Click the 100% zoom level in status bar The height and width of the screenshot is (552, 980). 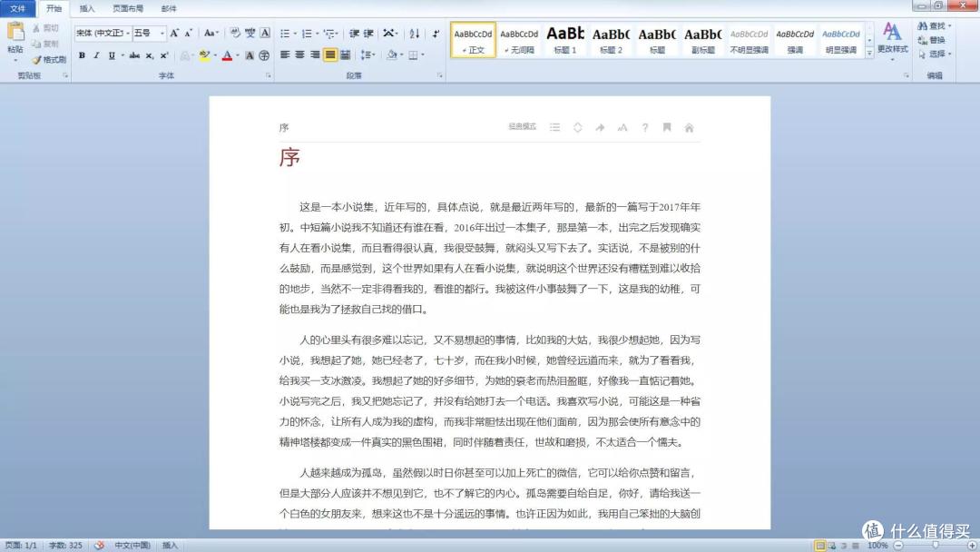877,545
